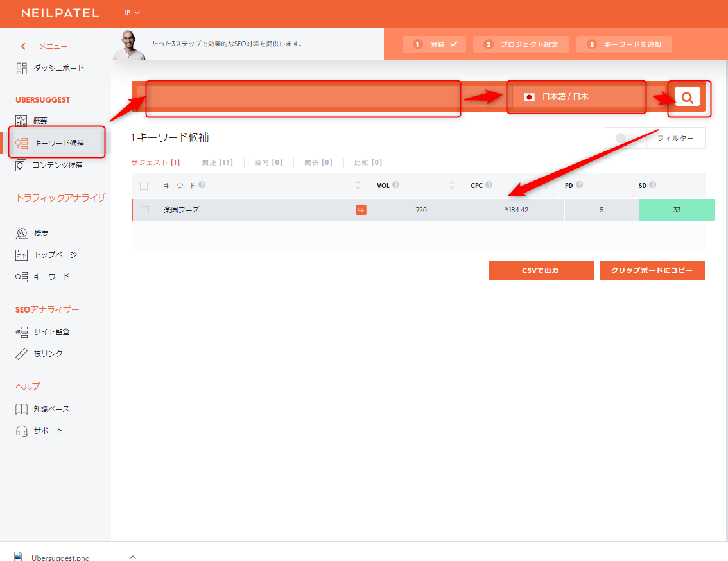Click step 1 登録 button
Screen dimensions: 728x561
434,44
